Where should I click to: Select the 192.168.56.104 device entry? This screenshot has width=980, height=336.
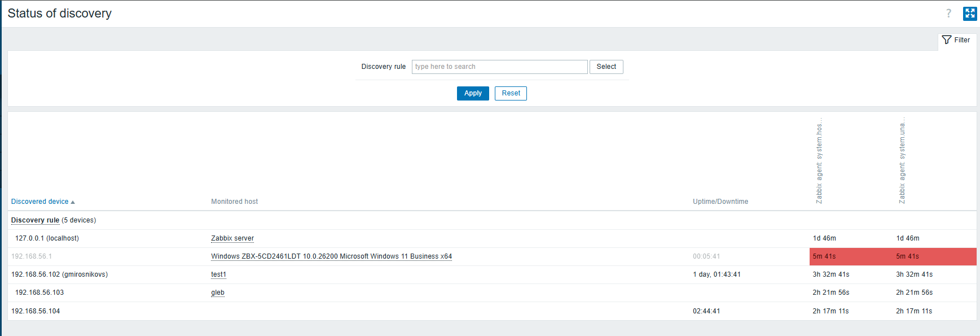[36, 311]
